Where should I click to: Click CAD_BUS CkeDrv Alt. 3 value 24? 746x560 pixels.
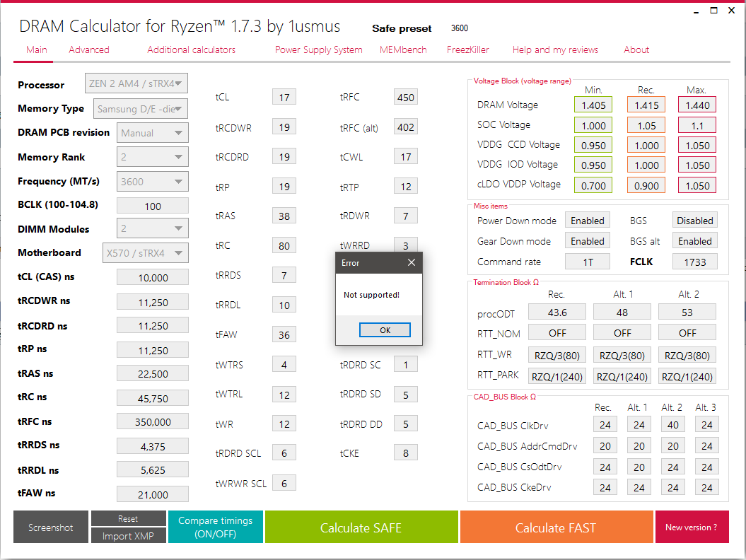(x=706, y=487)
